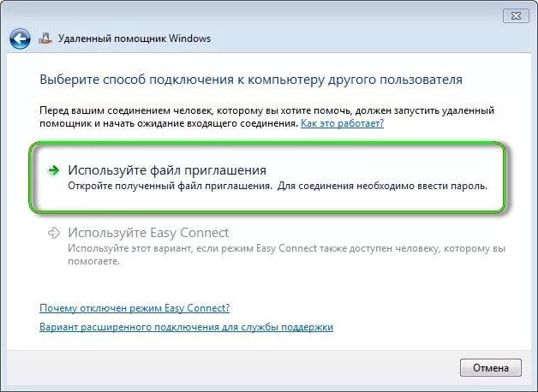
Task: Open 'Вариант расширенного подключения для службы поддержки' link
Action: click(186, 327)
